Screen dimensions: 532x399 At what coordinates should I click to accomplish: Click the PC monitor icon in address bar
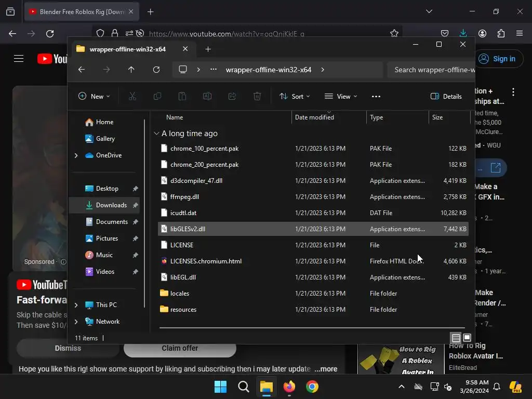point(183,70)
